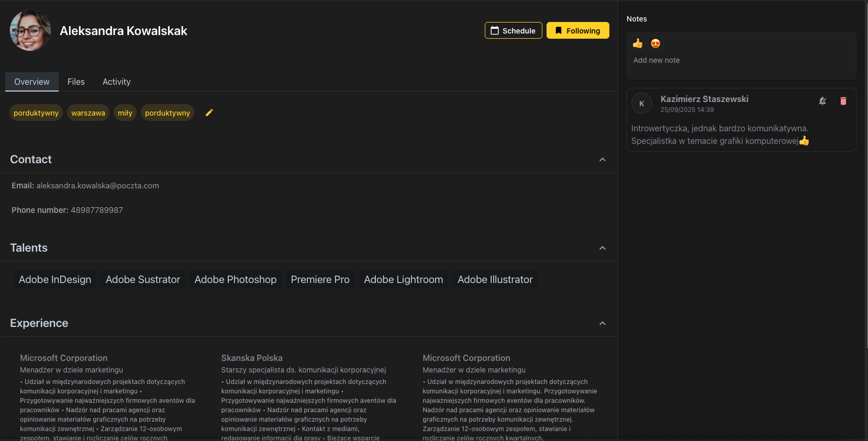Click the 'miły' tag chip
Screen dimensions: 868x441
point(125,113)
